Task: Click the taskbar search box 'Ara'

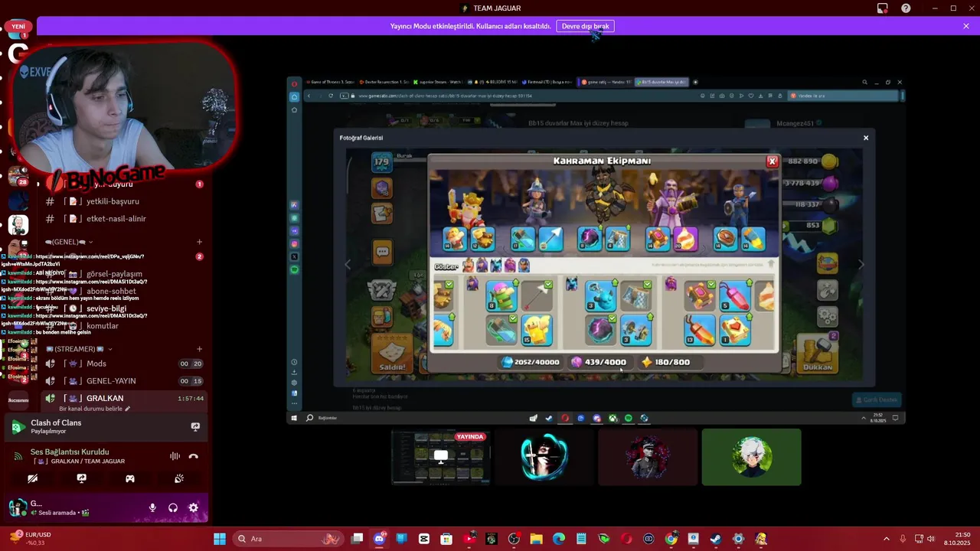Action: click(288, 539)
